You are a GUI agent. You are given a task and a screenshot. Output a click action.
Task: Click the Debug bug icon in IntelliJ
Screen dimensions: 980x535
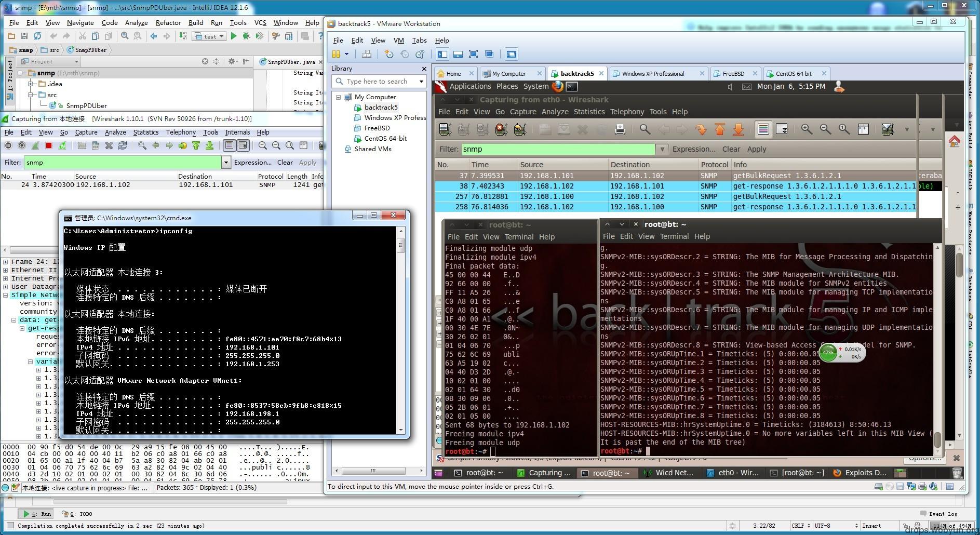(246, 36)
